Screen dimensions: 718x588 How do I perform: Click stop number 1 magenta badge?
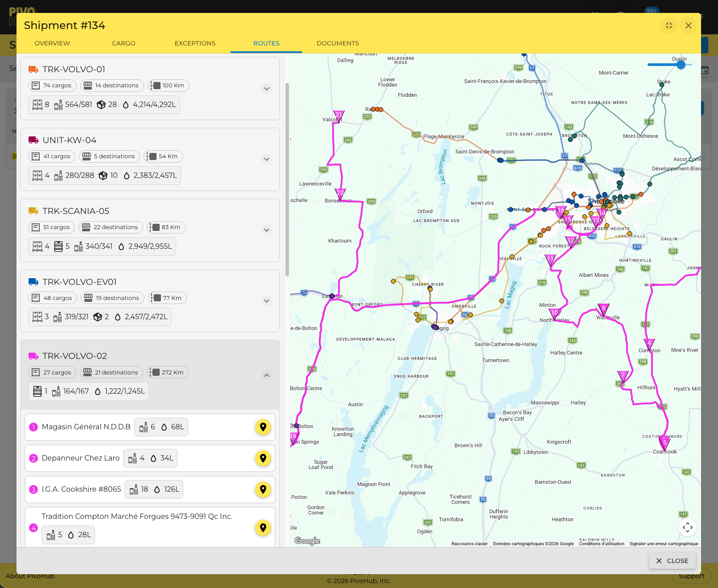[x=33, y=427]
